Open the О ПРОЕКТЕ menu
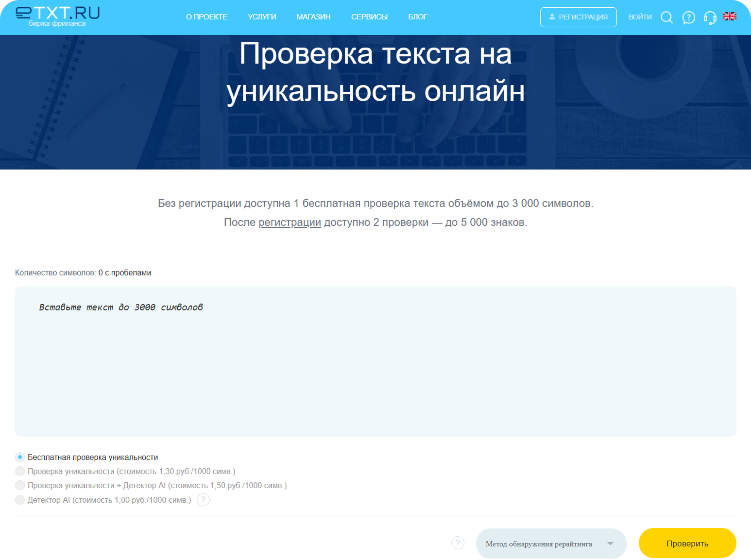This screenshot has width=751, height=560. pyautogui.click(x=206, y=17)
